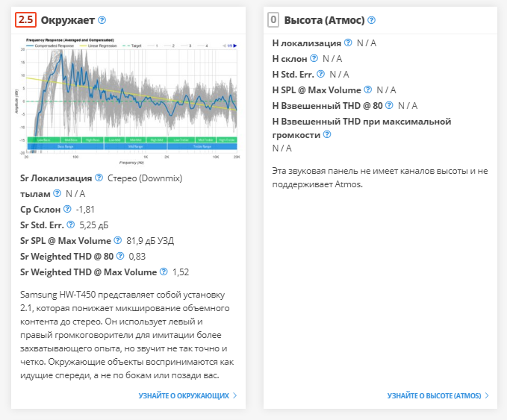The width and height of the screenshot is (507, 420).
Task: Click help icon beside тылам
Action: click(x=57, y=194)
